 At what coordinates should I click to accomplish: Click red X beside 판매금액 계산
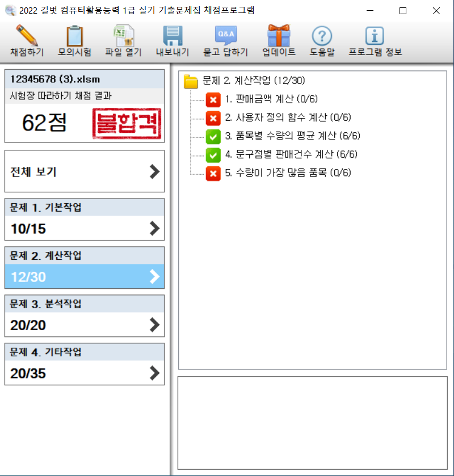click(x=213, y=100)
